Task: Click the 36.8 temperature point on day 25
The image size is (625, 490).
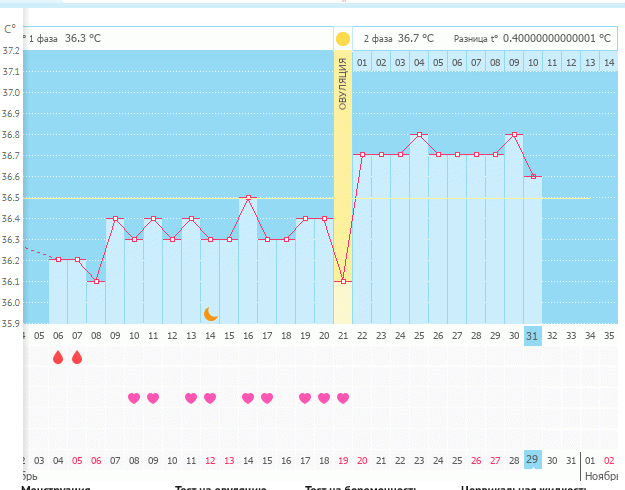Action: pyautogui.click(x=419, y=134)
